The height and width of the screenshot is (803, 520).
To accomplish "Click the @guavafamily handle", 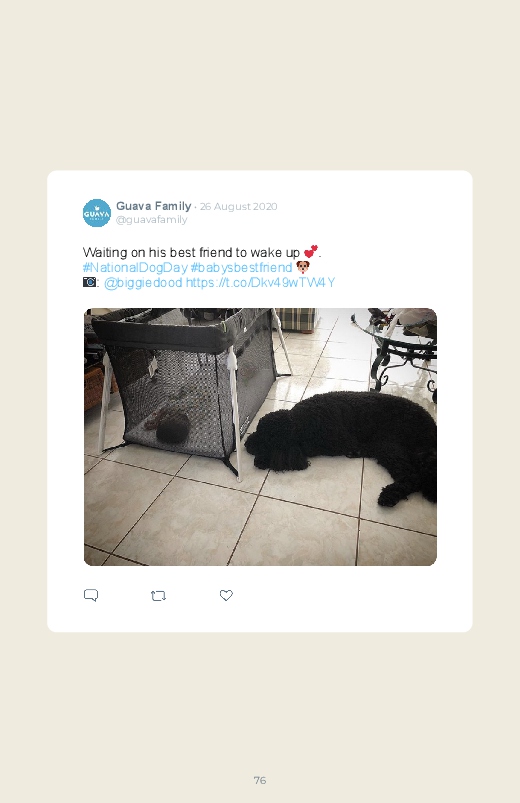I will point(152,219).
